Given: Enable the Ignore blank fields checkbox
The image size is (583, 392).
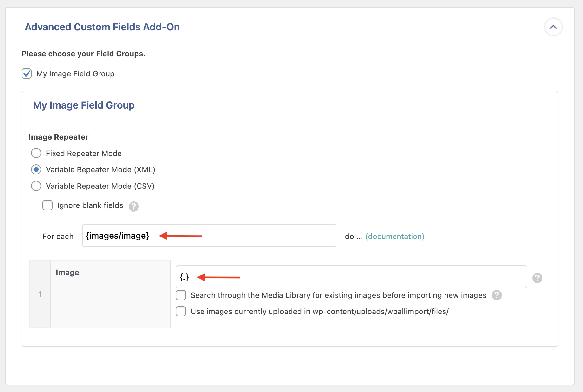Looking at the screenshot, I should pyautogui.click(x=48, y=205).
